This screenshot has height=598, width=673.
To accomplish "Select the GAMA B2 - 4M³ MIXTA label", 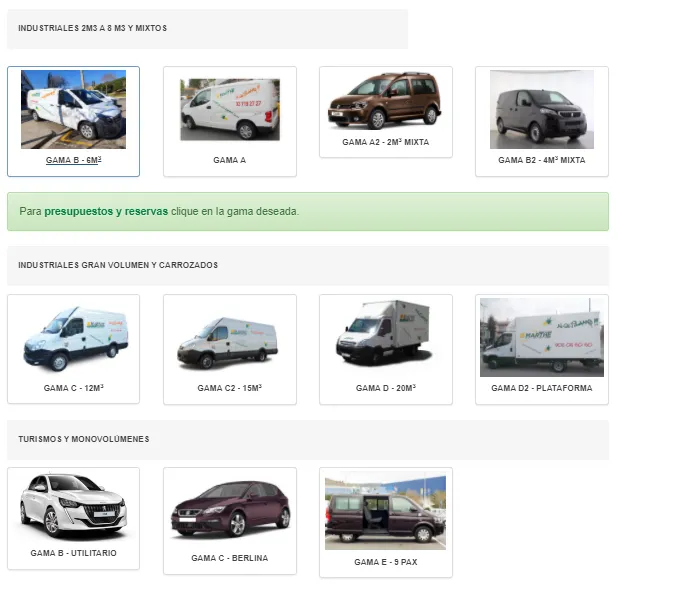I will coord(542,160).
